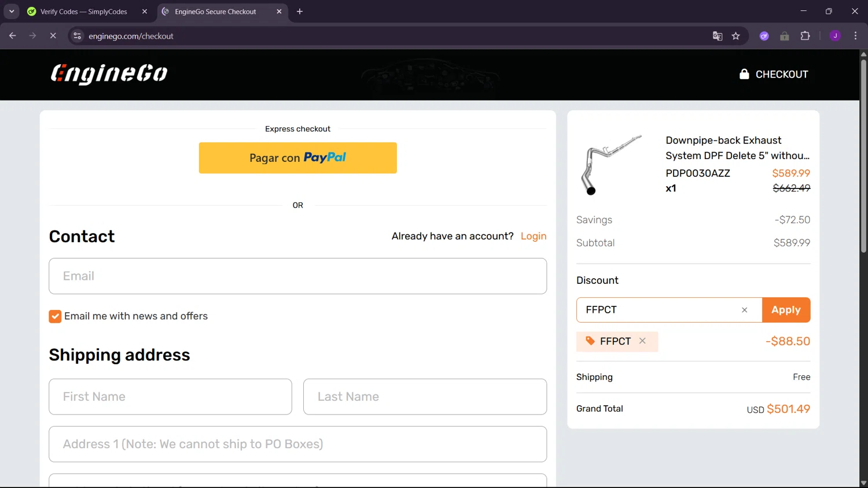
Task: Open a new browser tab
Action: pyautogui.click(x=300, y=12)
